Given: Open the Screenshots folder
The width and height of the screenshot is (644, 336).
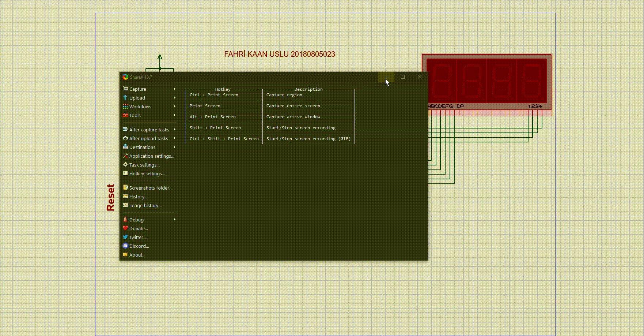Looking at the screenshot, I should point(149,188).
